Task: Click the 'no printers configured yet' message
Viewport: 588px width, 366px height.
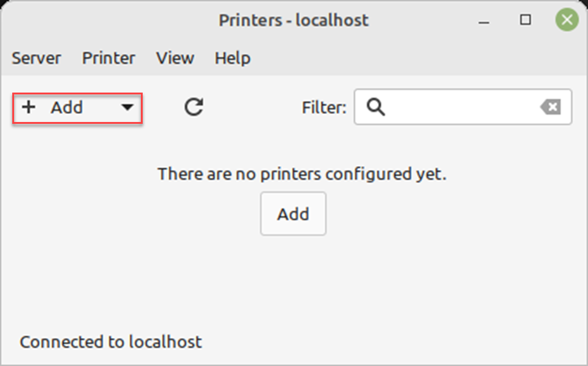Action: click(302, 174)
